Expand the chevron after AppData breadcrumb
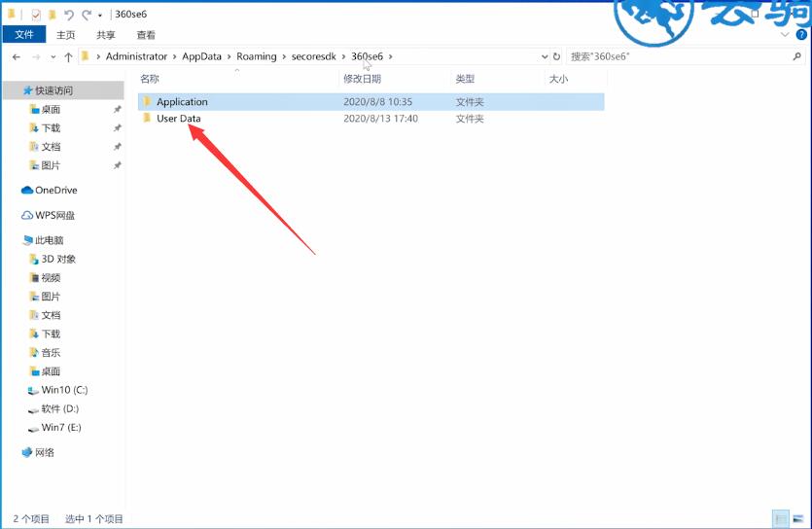The height and width of the screenshot is (529, 812). pyautogui.click(x=229, y=56)
